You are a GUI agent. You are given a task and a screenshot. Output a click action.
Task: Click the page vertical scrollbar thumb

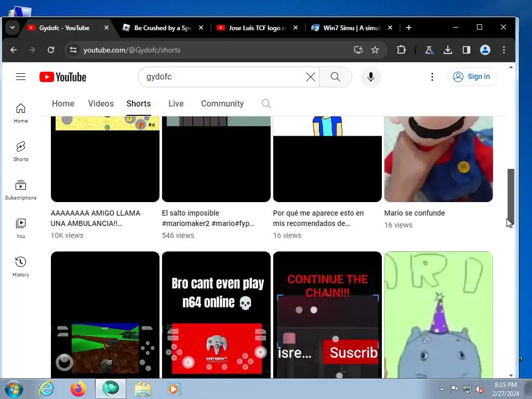pyautogui.click(x=511, y=196)
